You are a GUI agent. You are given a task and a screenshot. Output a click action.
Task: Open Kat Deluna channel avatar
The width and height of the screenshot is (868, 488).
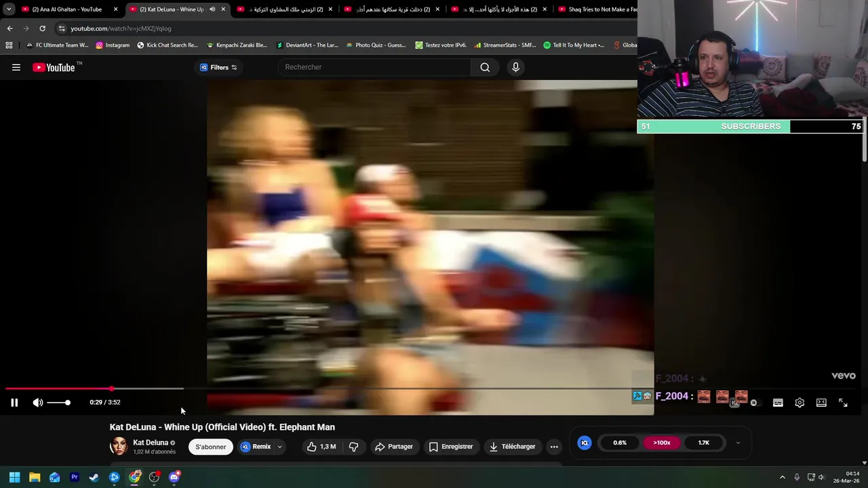pyautogui.click(x=119, y=446)
